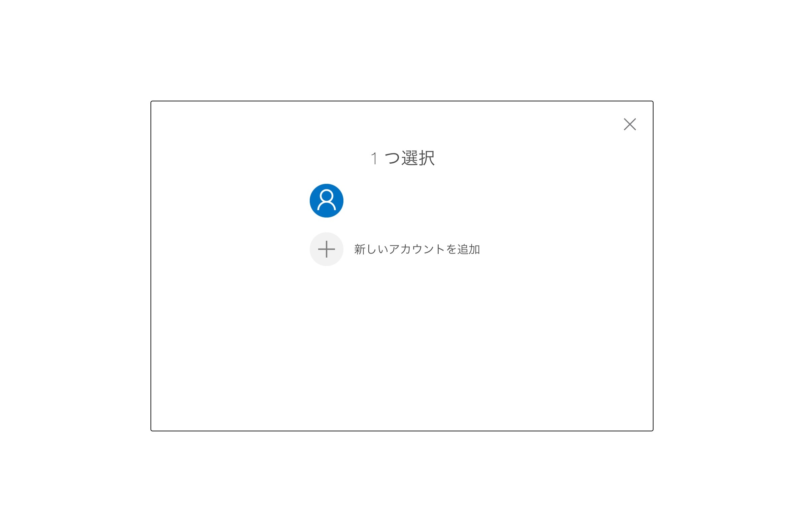This screenshot has height=532, width=804.
Task: Cancel account selection using the cross icon
Action: 630,124
